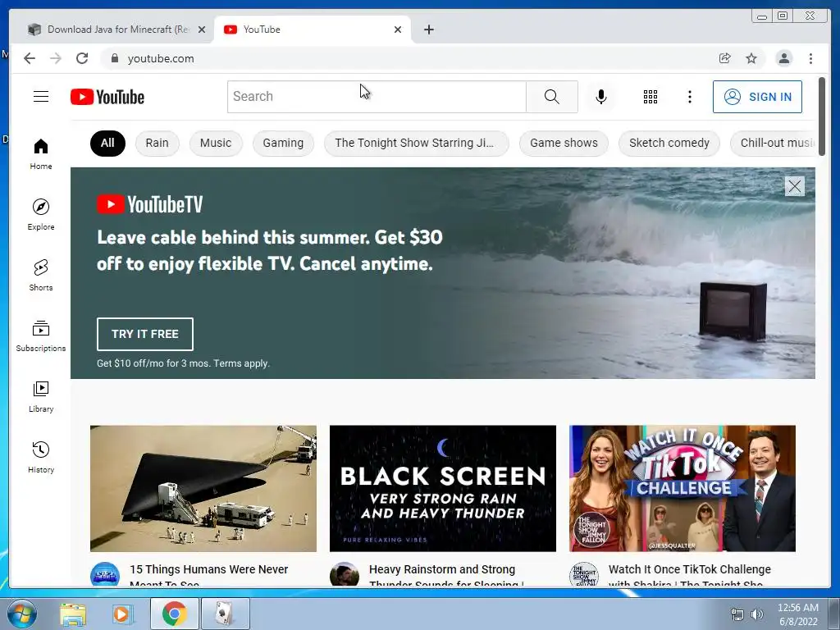This screenshot has height=630, width=840.
Task: Click the SIGN IN button
Action: pos(757,97)
